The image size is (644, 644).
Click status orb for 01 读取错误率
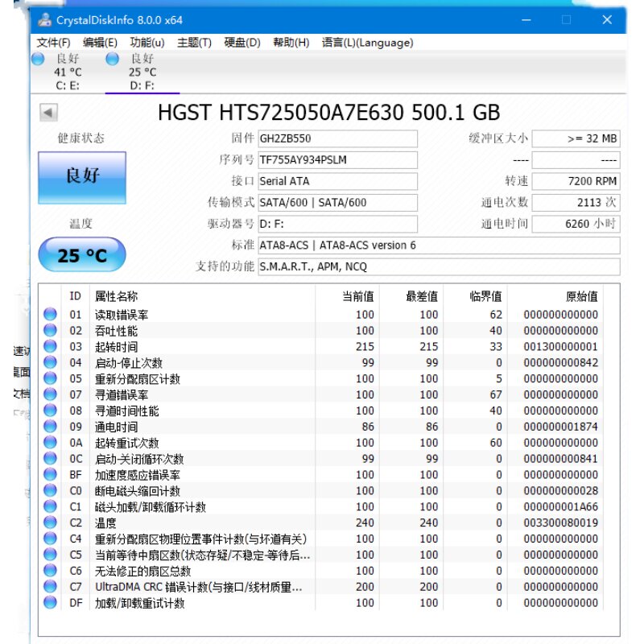(x=50, y=314)
